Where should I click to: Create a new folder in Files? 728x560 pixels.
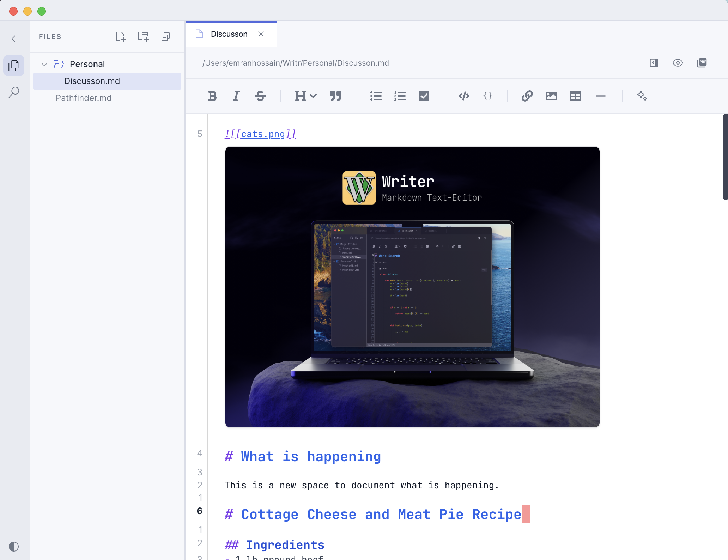[143, 37]
